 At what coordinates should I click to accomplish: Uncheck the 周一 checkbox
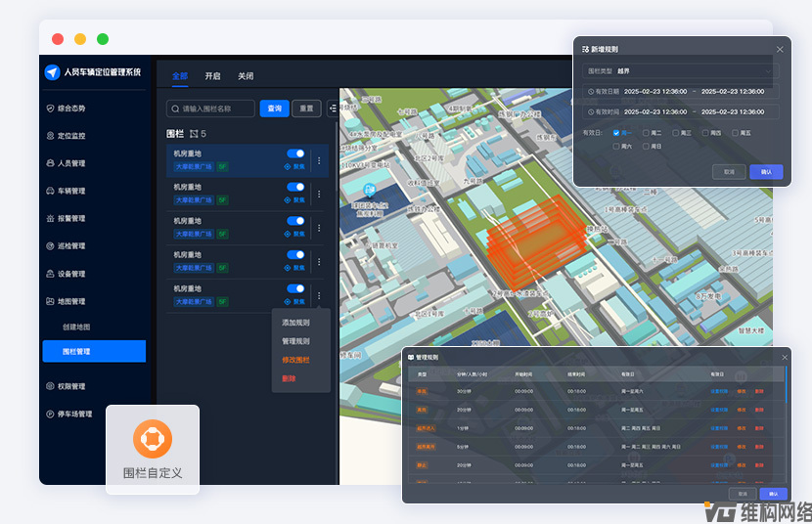click(x=616, y=132)
